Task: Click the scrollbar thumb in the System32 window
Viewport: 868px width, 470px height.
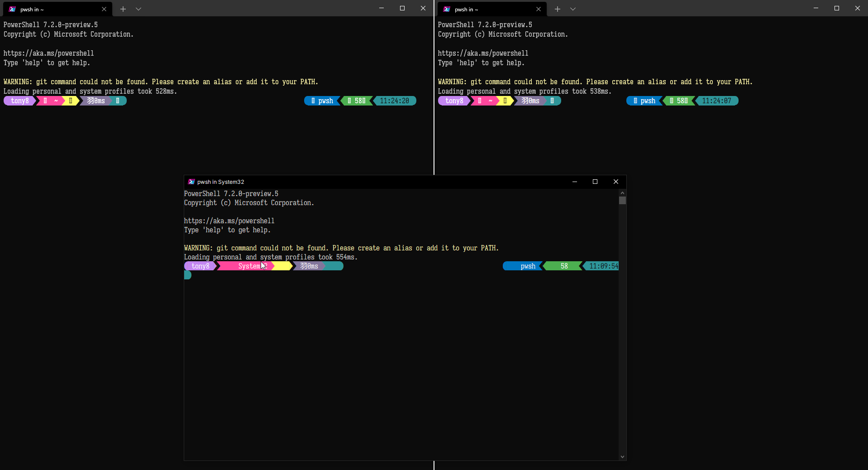Action: (622, 201)
